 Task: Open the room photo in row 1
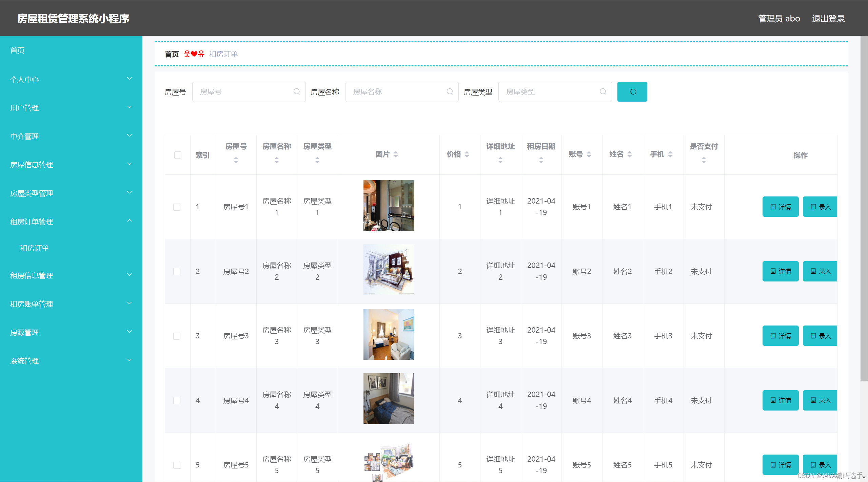click(389, 205)
